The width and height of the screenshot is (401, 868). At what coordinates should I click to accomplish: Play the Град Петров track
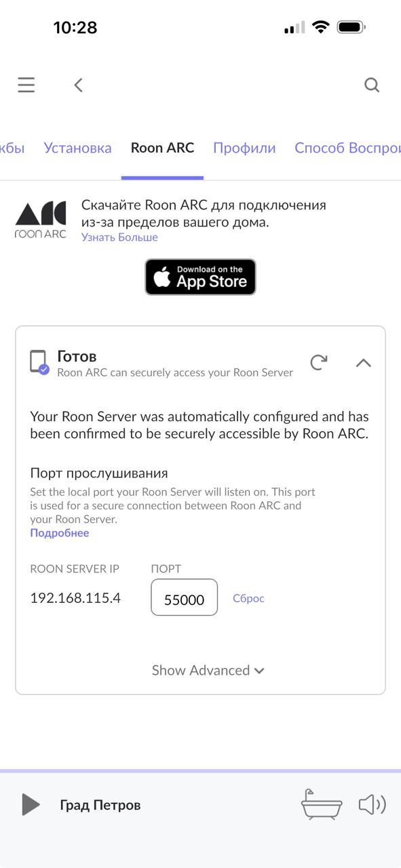31,805
